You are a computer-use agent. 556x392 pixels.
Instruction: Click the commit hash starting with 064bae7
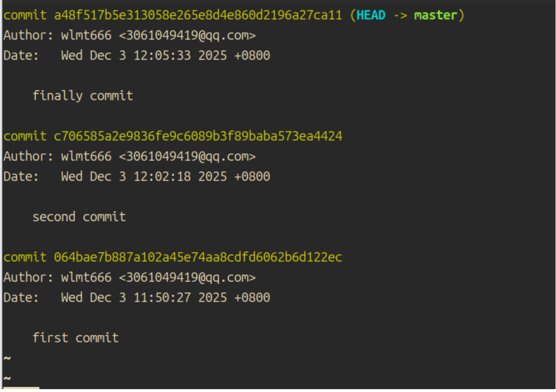tap(198, 257)
